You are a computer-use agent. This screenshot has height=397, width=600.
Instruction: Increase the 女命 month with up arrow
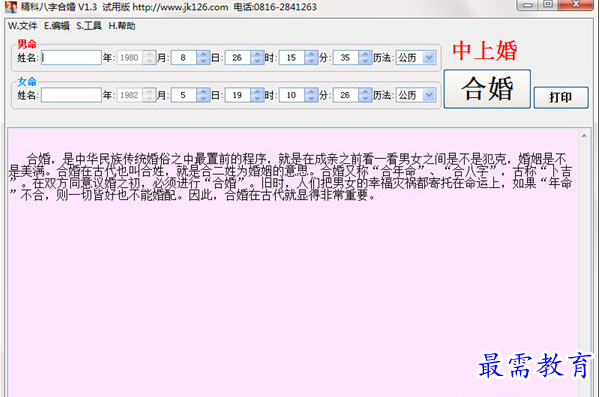(203, 91)
